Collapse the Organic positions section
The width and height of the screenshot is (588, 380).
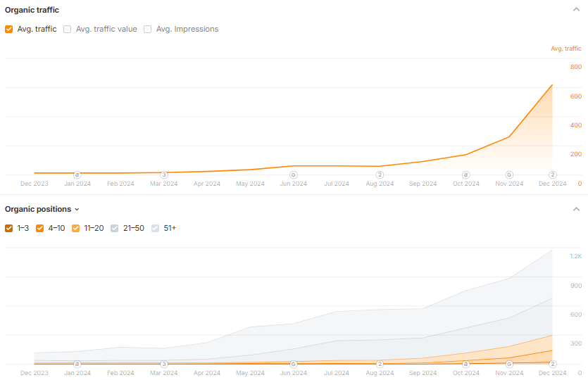click(x=576, y=209)
